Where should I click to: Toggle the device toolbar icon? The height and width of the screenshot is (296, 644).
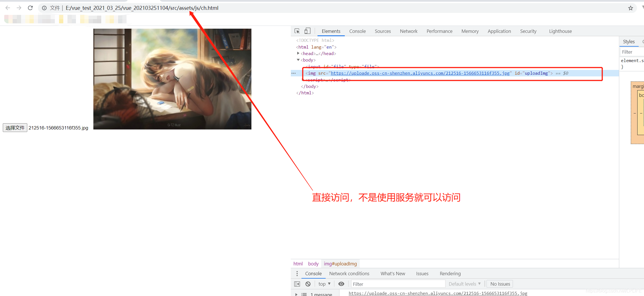[x=307, y=31]
